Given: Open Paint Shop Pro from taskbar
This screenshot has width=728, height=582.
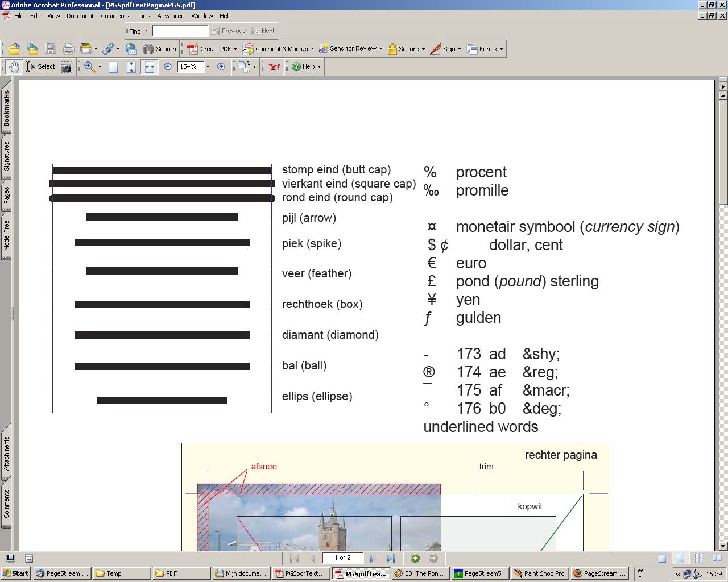Looking at the screenshot, I should coord(539,573).
